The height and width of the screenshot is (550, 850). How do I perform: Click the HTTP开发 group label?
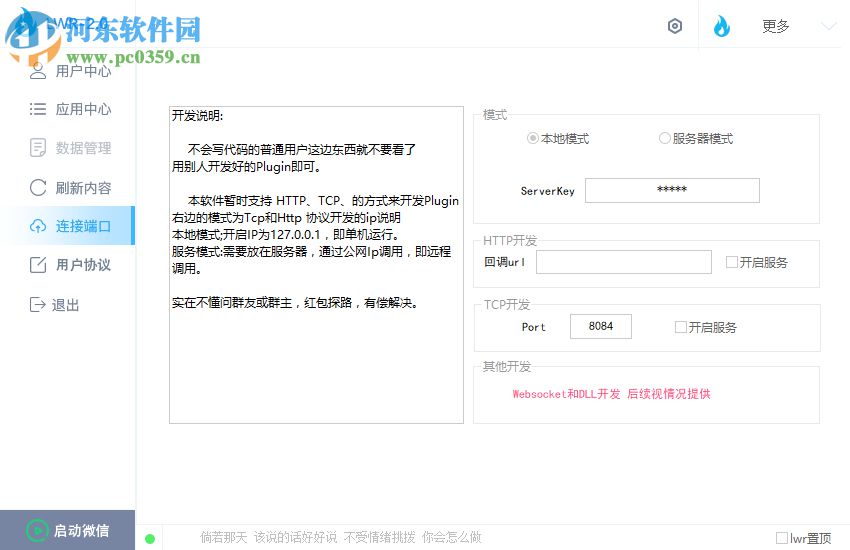tap(510, 241)
